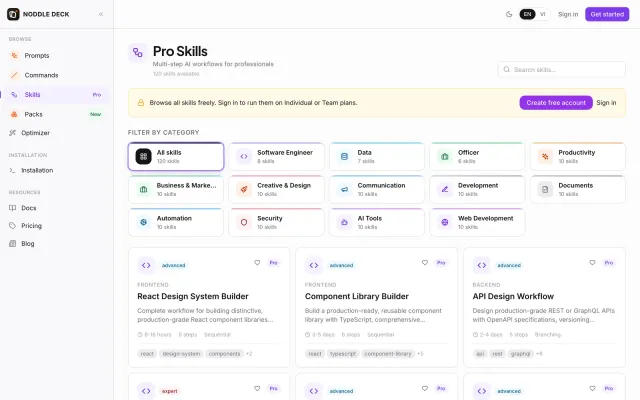Click code icon on API Design Workflow card
This screenshot has height=400, width=640.
(481, 265)
